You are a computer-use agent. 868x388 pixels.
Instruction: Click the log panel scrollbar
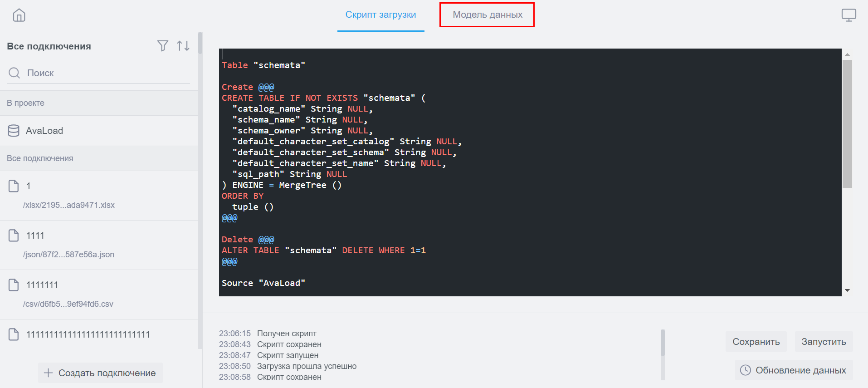pos(663,344)
